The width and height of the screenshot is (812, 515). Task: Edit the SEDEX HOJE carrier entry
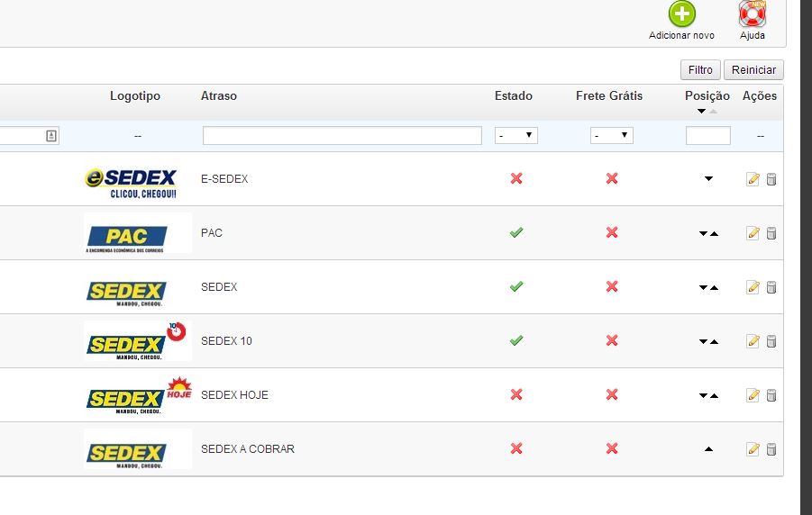753,395
